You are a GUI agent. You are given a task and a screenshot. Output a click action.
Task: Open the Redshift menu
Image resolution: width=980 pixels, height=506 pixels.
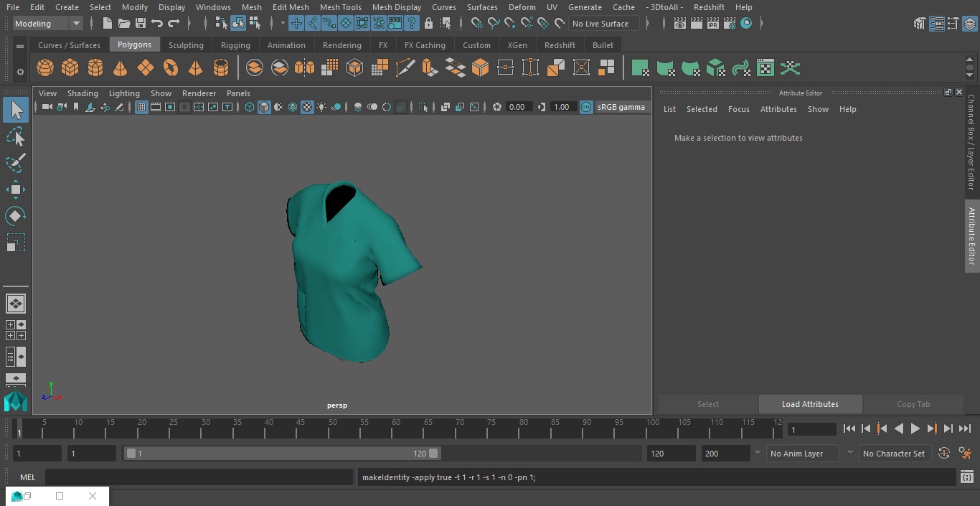pyautogui.click(x=709, y=7)
